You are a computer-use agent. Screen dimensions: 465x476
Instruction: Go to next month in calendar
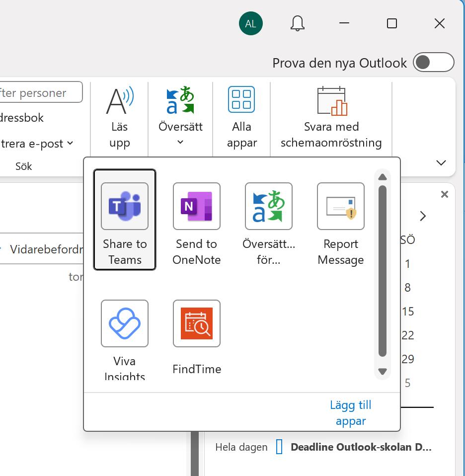423,216
